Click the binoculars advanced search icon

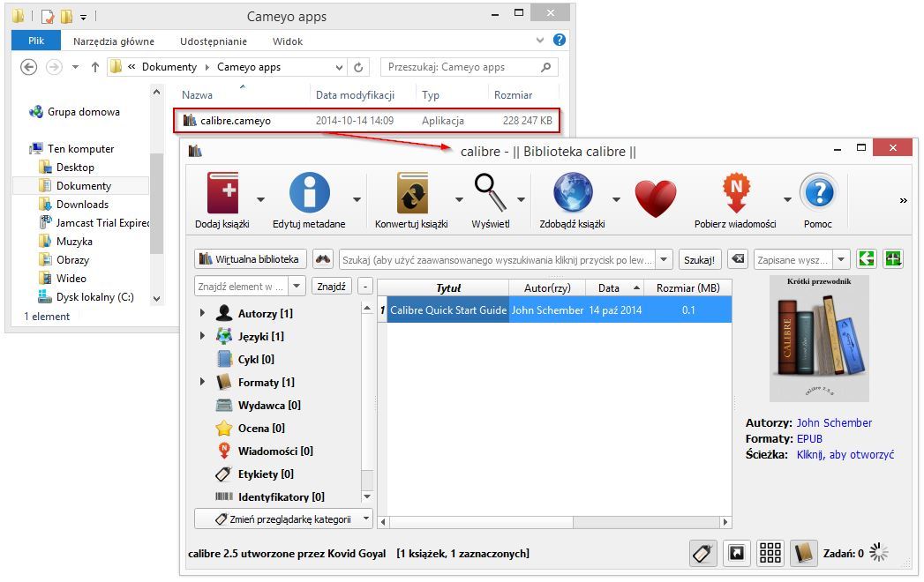pyautogui.click(x=323, y=259)
